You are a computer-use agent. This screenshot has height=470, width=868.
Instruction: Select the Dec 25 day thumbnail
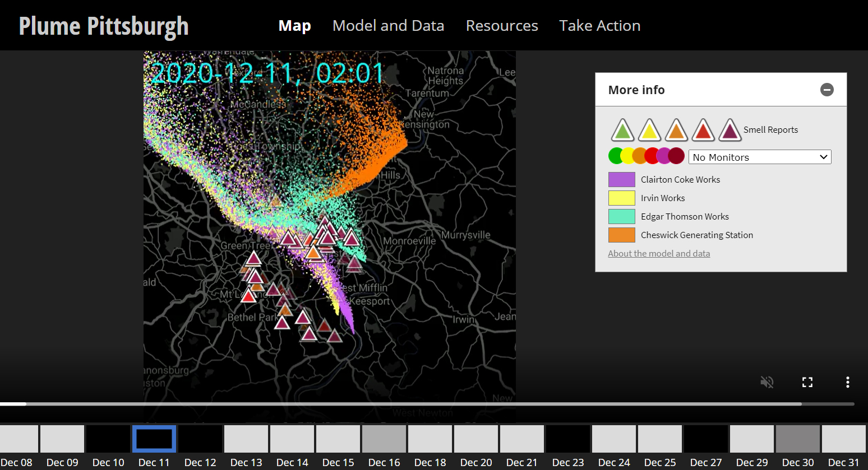(x=660, y=439)
